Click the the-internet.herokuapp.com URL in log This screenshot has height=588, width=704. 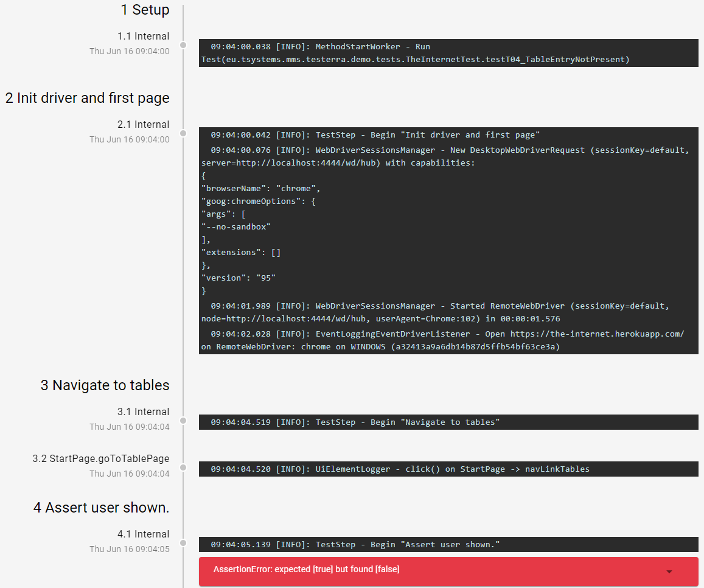(597, 334)
